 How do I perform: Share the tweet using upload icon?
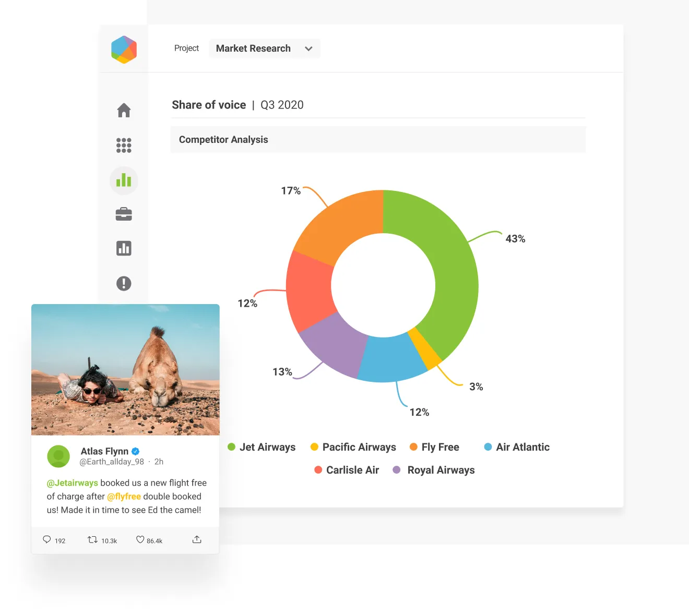(197, 539)
